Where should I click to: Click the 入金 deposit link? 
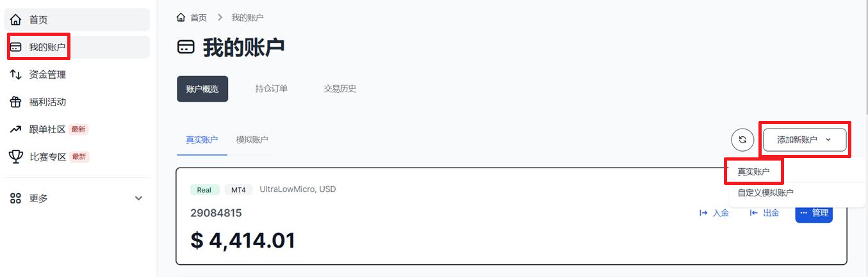point(714,213)
